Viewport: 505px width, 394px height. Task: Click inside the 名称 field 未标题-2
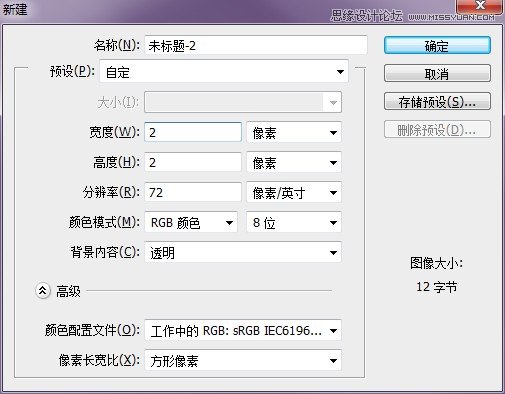coord(256,45)
